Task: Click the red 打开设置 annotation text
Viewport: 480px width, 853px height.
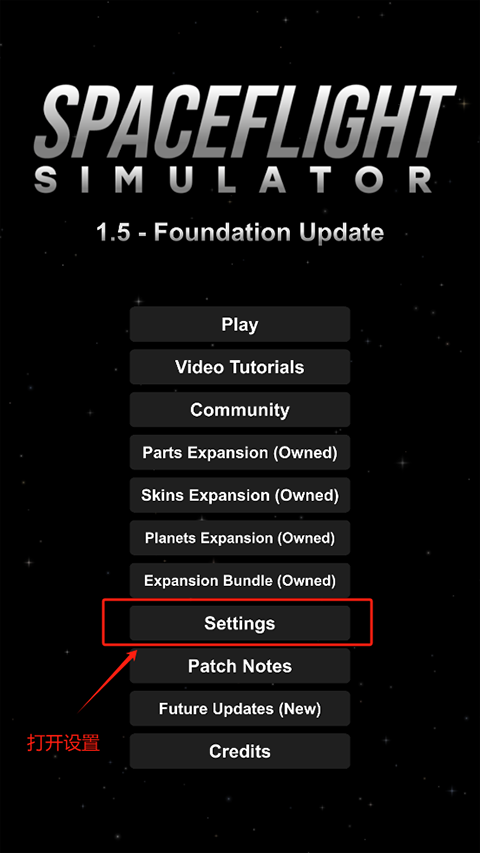Action: 64,743
